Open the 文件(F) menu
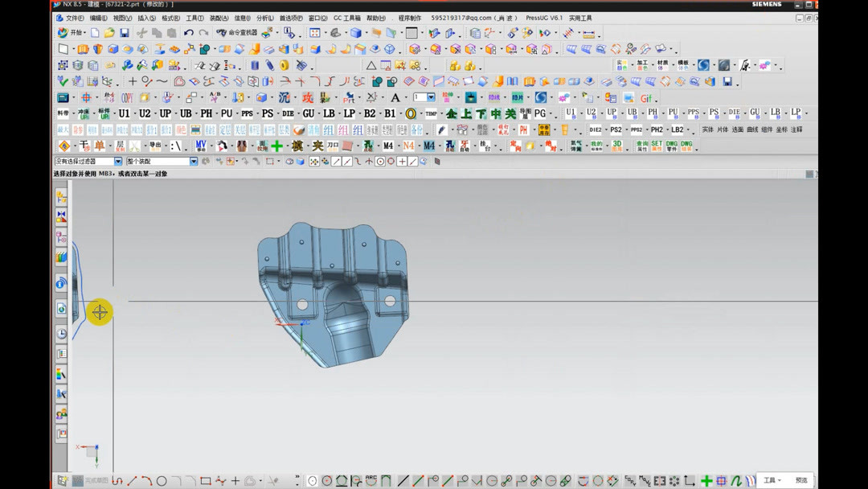Image resolution: width=868 pixels, height=489 pixels. 73,18
